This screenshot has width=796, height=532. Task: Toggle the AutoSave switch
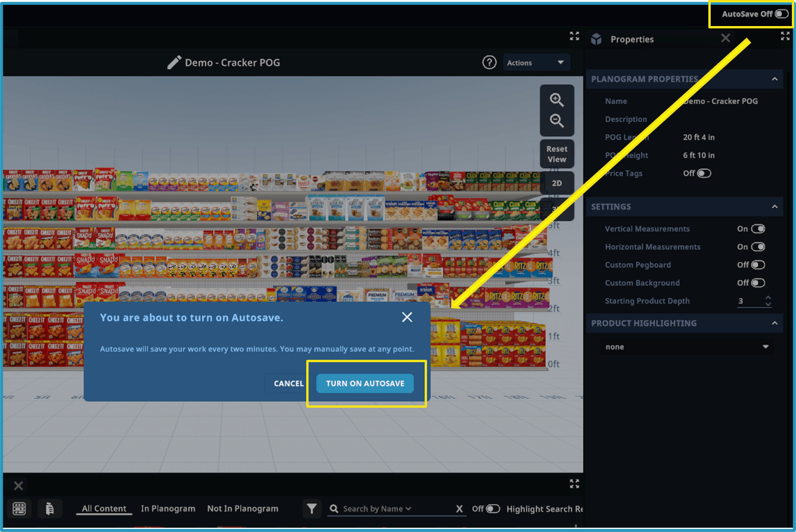(782, 14)
